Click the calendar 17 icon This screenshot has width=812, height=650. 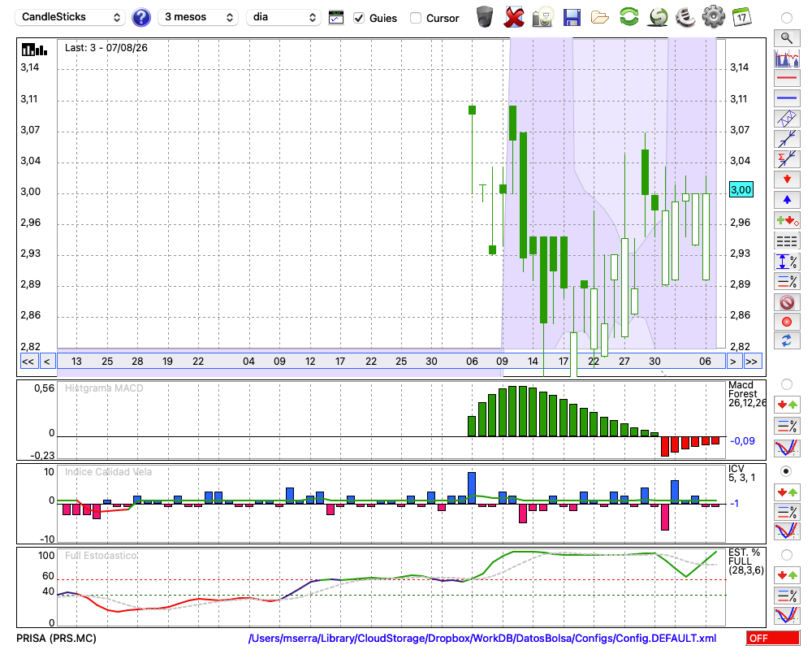click(x=741, y=17)
